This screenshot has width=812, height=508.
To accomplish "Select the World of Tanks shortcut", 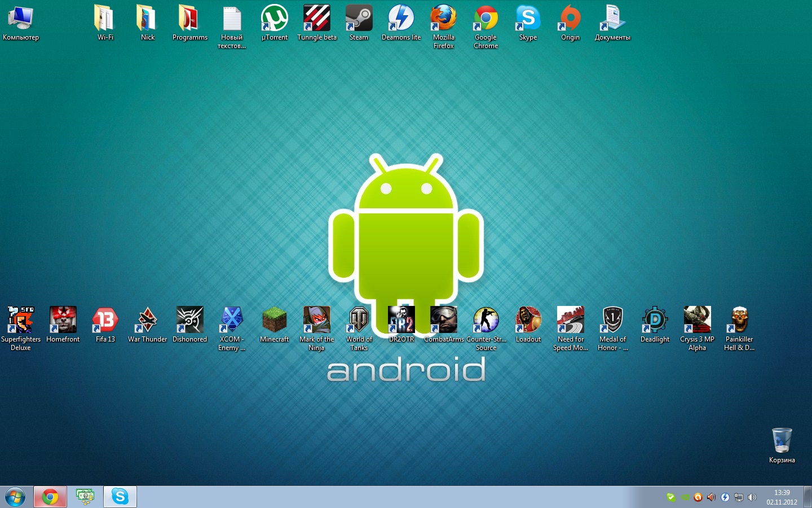I will pos(359,329).
